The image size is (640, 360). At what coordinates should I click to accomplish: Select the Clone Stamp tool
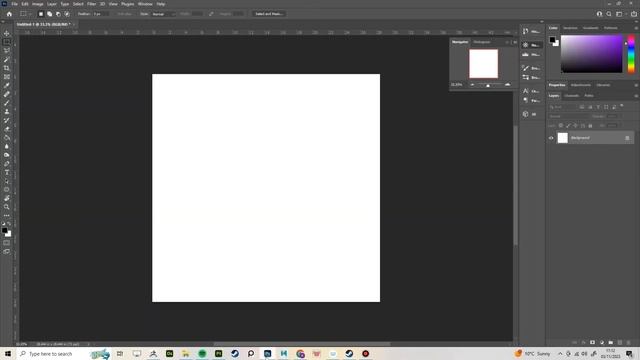click(x=7, y=111)
